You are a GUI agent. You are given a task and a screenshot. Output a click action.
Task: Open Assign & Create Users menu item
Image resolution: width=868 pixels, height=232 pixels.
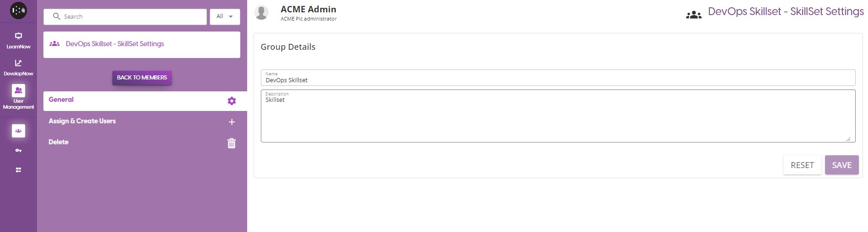(x=82, y=121)
